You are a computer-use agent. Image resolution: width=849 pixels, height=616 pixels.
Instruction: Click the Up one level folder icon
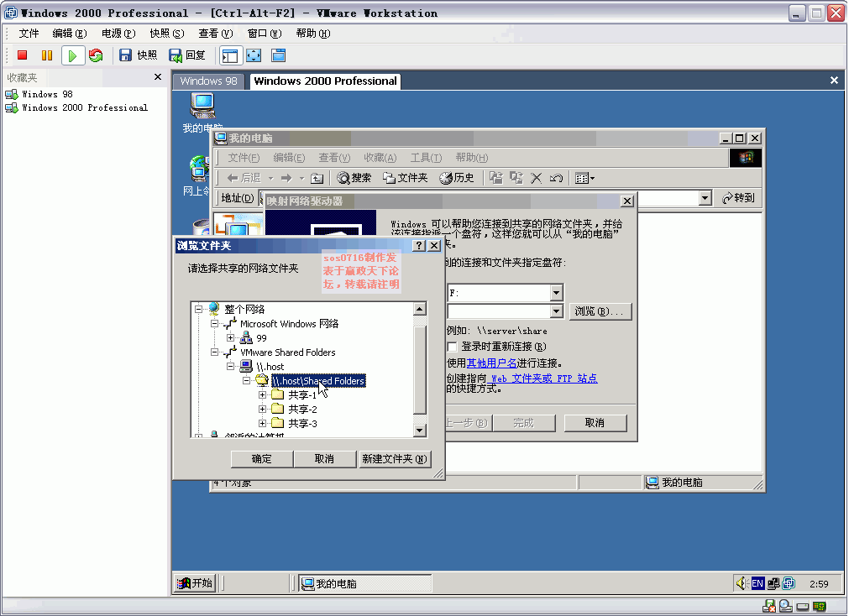[x=317, y=178]
